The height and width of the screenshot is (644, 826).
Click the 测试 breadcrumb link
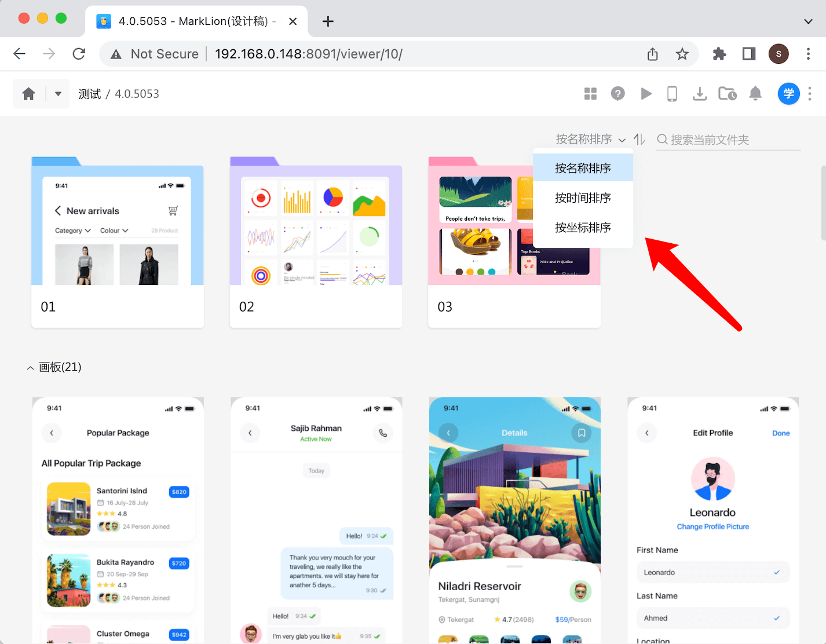[90, 94]
